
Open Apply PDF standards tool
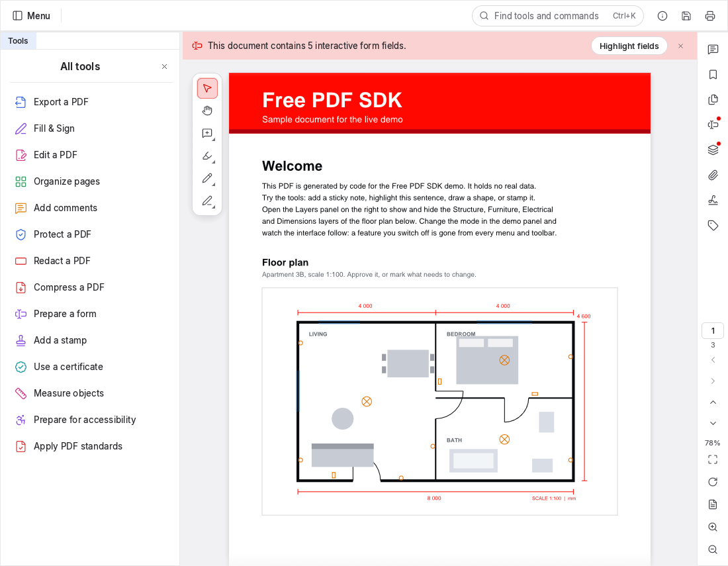[91, 446]
